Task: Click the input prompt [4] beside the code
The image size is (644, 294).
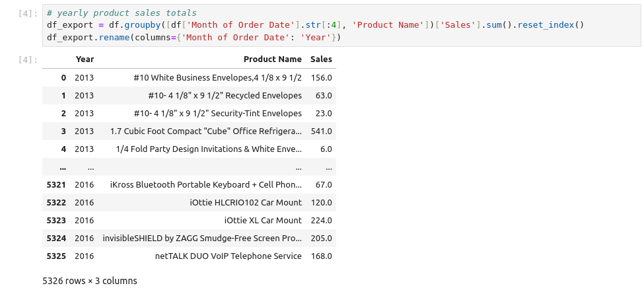Action: tap(30, 12)
